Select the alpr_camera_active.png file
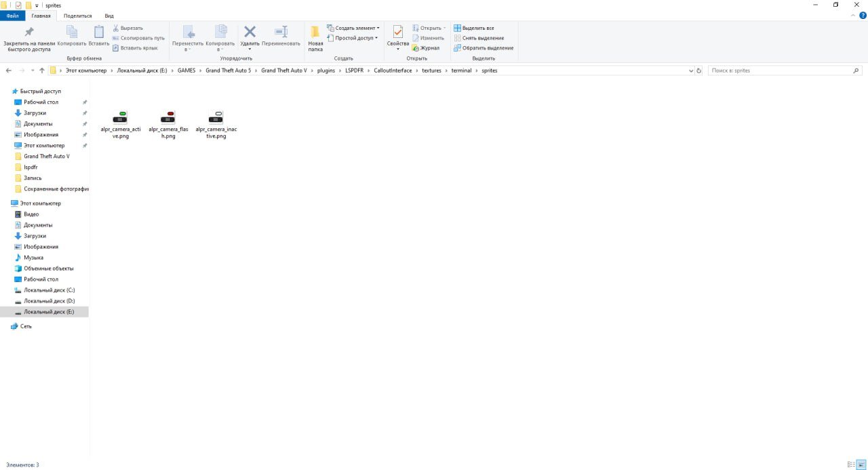The width and height of the screenshot is (868, 470). (x=120, y=124)
